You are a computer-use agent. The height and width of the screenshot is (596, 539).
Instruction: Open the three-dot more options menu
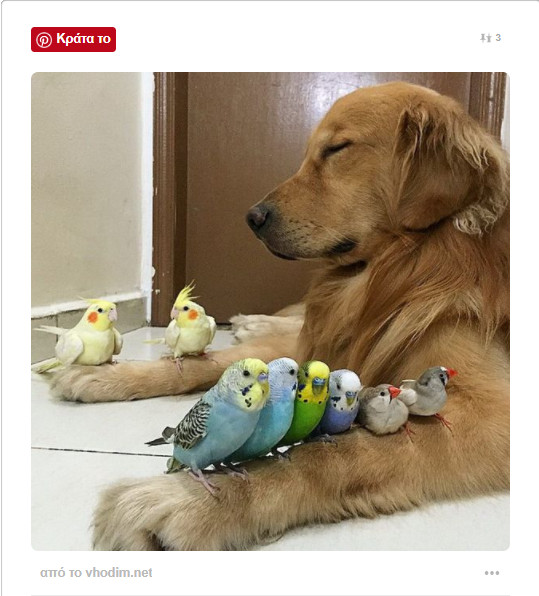tap(491, 573)
